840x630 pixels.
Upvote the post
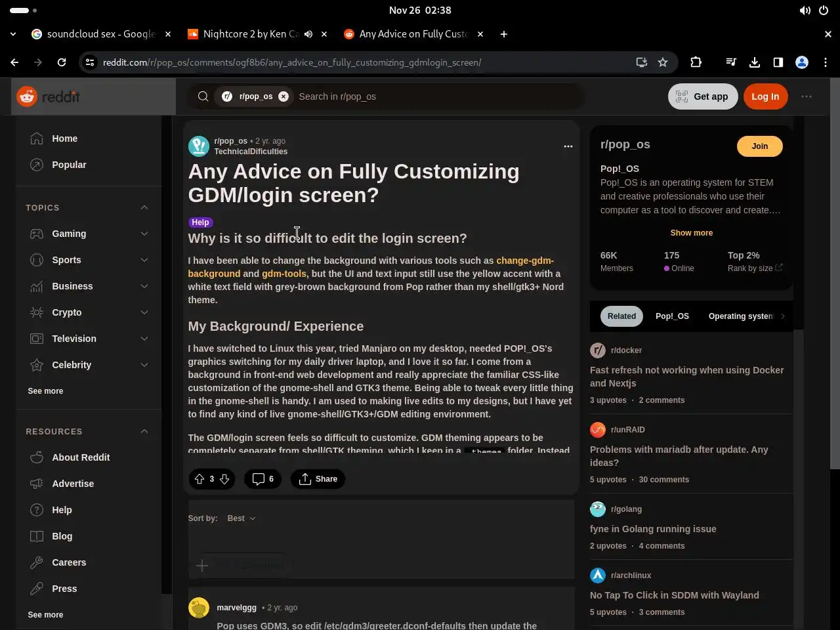pyautogui.click(x=199, y=479)
